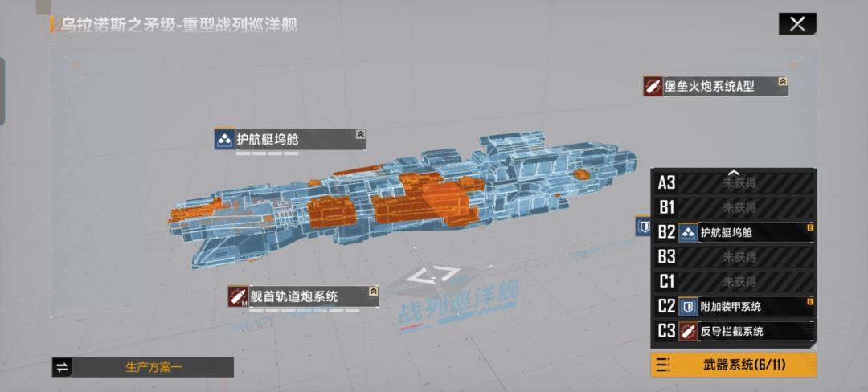Screen dimensions: 868x392
Task: Select the 护航艇坞舱 callout label
Action: coord(268,139)
